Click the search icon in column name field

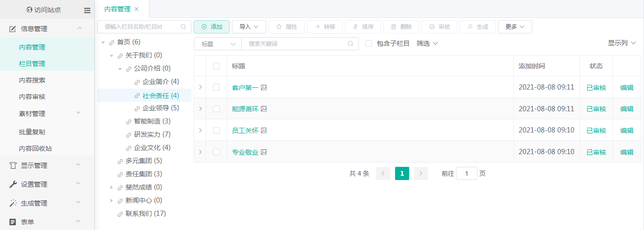click(x=183, y=27)
